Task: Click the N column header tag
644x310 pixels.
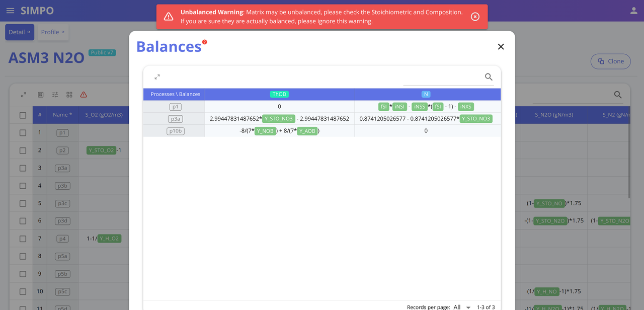Action: (426, 94)
